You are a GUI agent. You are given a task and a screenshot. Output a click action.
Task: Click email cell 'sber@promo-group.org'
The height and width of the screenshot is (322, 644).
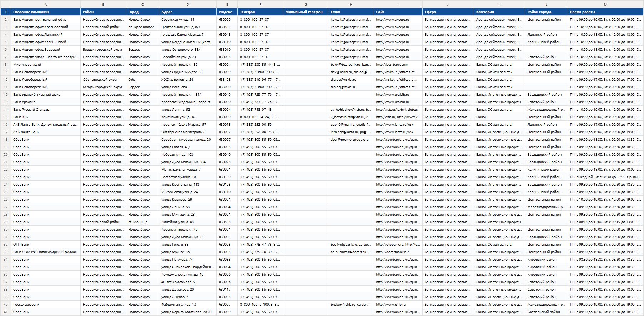click(x=351, y=140)
